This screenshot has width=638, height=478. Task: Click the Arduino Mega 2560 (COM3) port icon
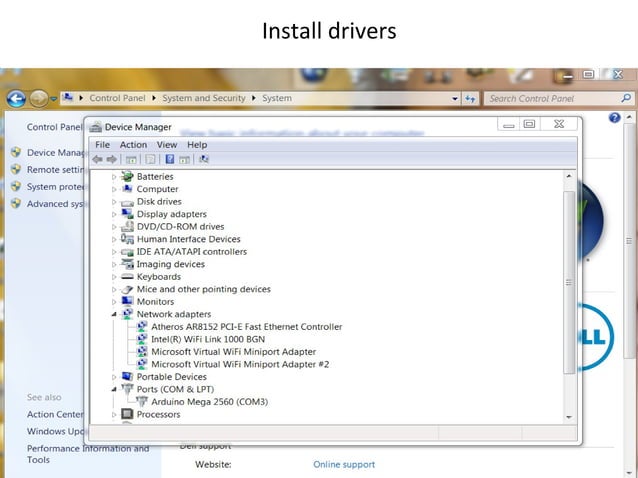[142, 402]
